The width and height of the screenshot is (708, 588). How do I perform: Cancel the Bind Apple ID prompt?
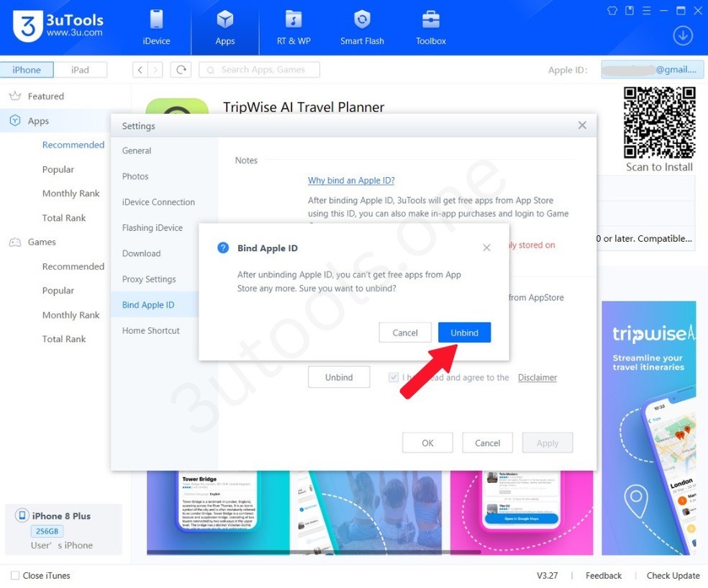pos(405,333)
